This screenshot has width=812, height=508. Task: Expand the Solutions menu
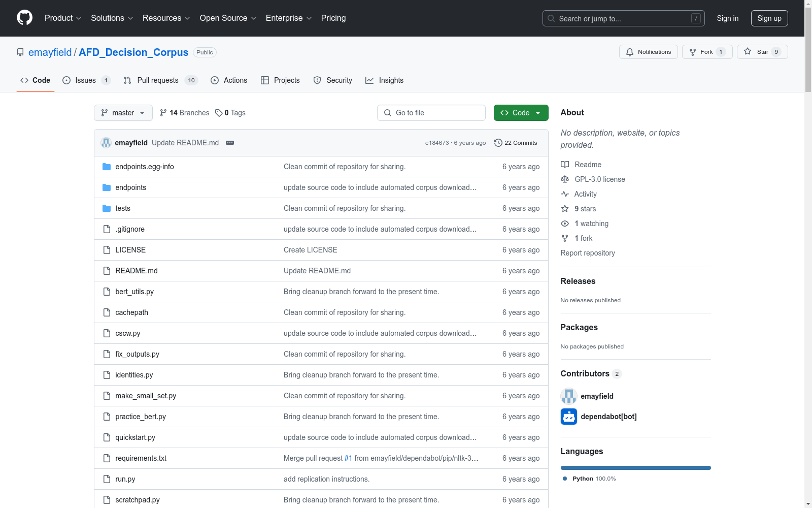(x=112, y=18)
